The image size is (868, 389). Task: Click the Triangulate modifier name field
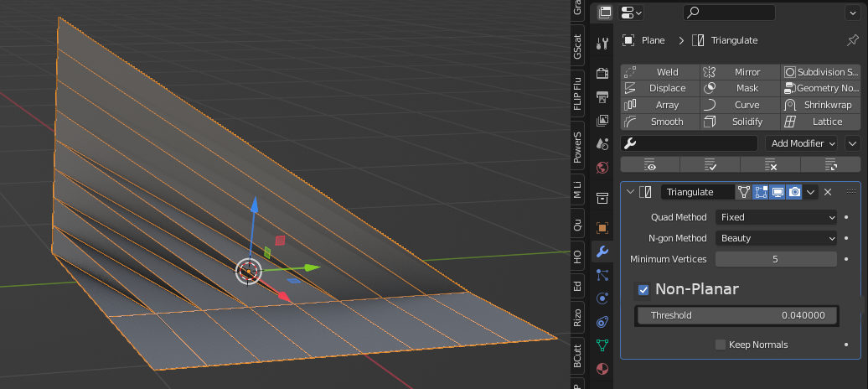point(697,192)
